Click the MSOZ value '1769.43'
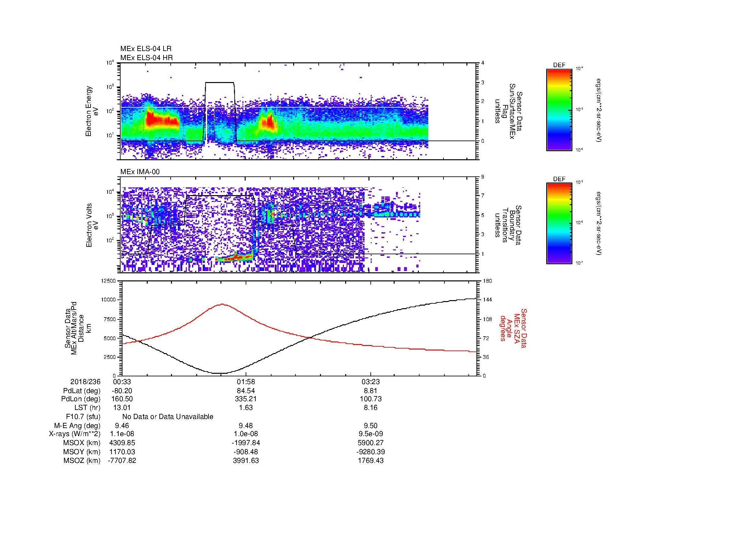This screenshot has width=756, height=534. (x=371, y=461)
